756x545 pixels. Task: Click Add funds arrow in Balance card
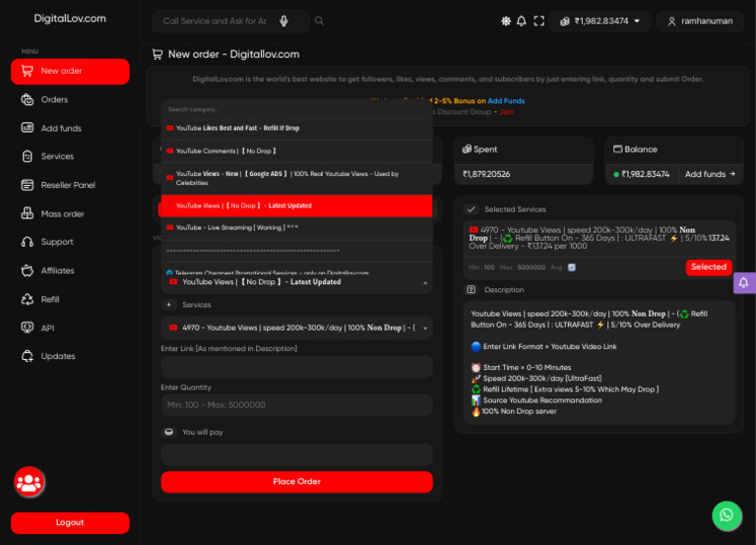(x=710, y=174)
